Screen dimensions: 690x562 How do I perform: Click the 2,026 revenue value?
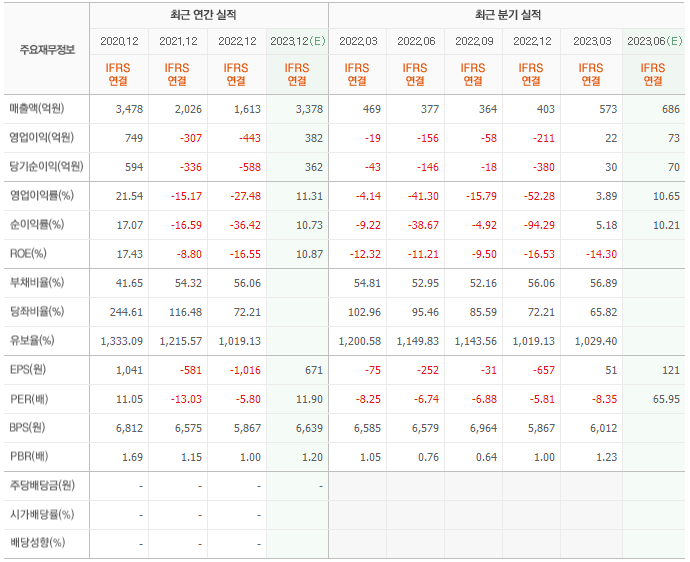(188, 109)
